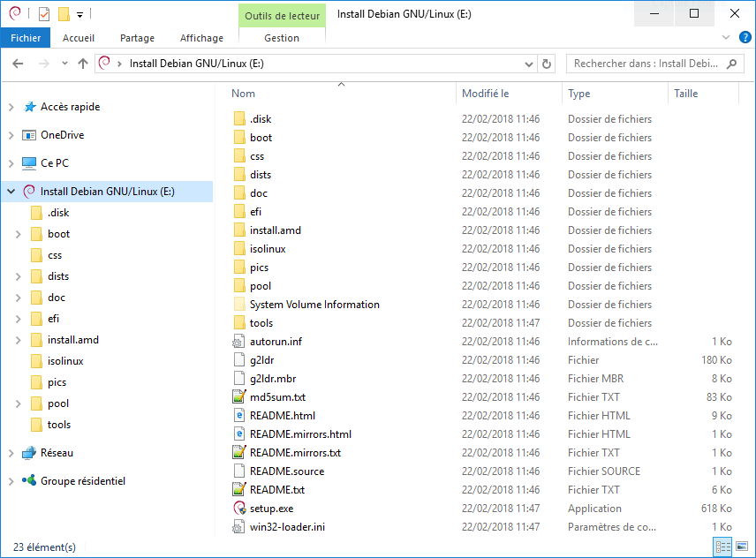Screen dimensions: 756x558
Task: Switch to the Partage ribbon tab
Action: (x=138, y=38)
